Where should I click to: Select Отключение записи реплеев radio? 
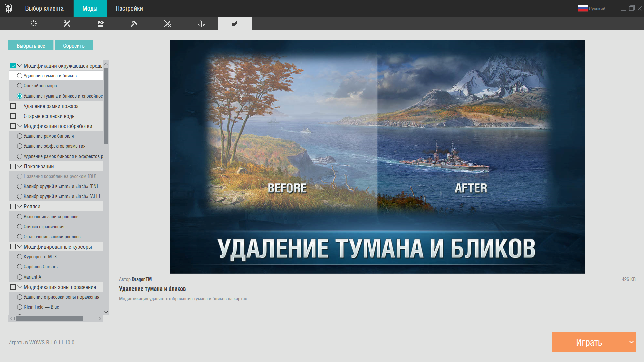pos(20,237)
